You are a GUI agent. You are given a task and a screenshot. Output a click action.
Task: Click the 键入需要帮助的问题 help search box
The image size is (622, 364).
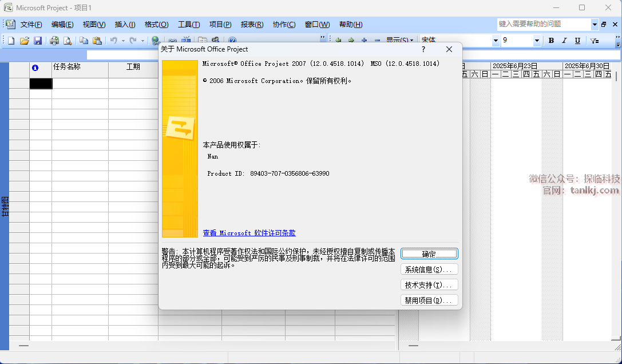pyautogui.click(x=544, y=24)
